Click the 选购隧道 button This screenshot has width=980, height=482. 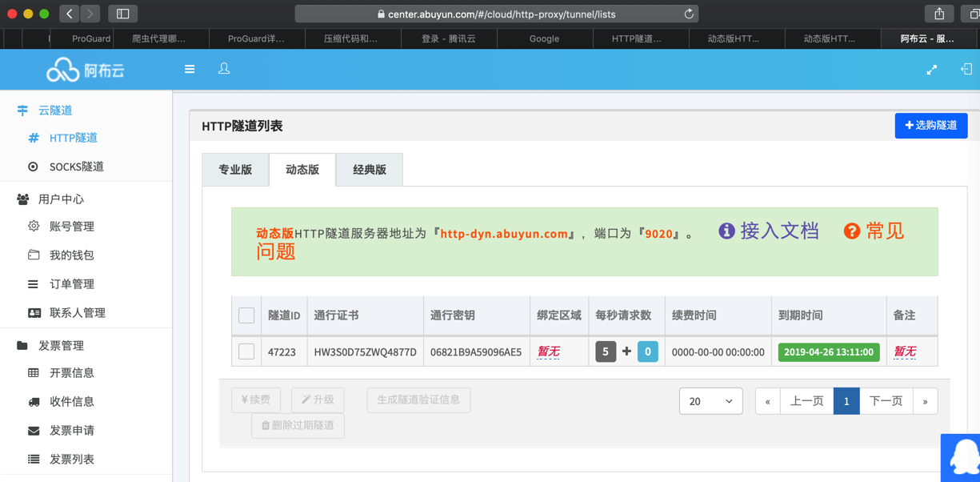click(x=931, y=126)
